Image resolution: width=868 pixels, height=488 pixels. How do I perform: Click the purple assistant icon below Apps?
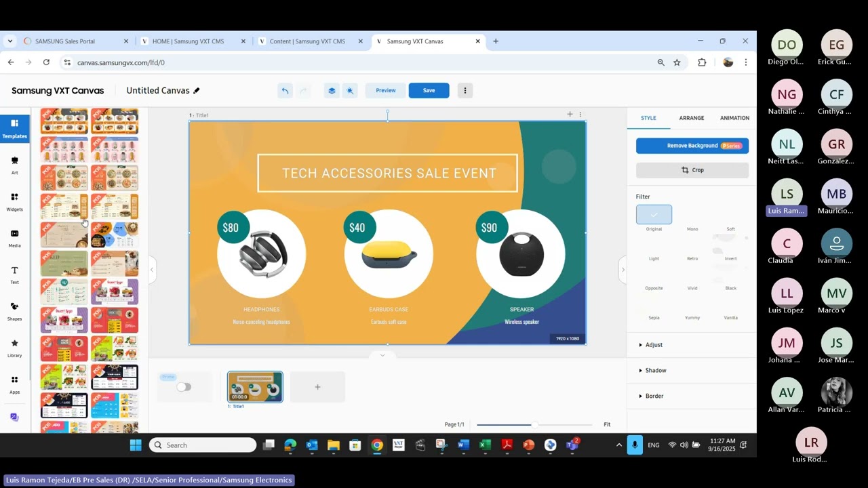[x=14, y=417]
